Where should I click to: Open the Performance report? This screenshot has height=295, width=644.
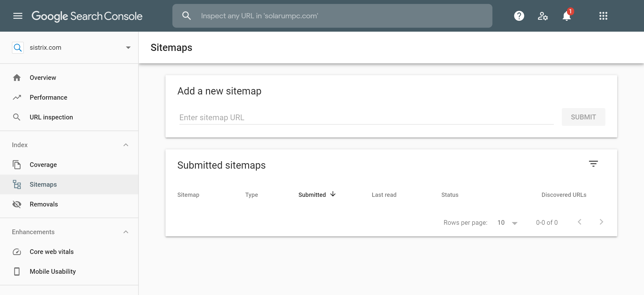[69, 97]
